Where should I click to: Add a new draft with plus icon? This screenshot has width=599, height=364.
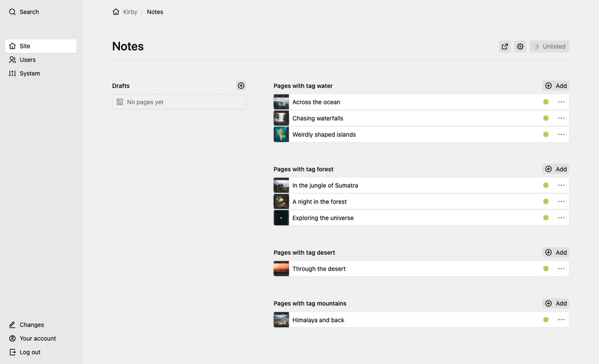[241, 85]
